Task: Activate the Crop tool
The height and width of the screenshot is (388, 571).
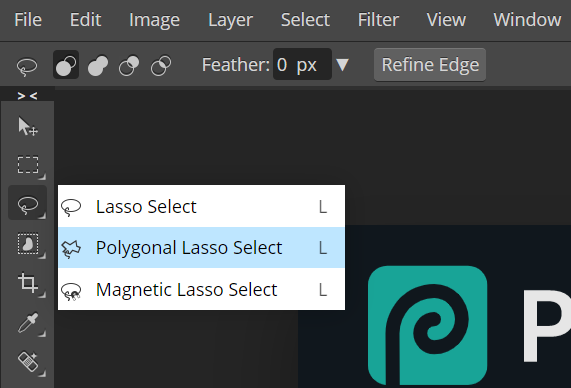Action: tap(28, 283)
